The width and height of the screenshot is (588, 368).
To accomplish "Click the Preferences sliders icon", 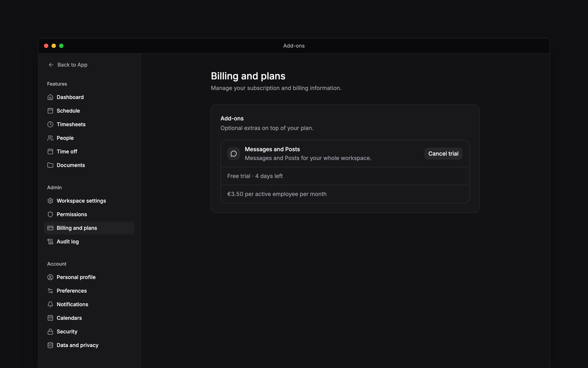I will point(50,291).
